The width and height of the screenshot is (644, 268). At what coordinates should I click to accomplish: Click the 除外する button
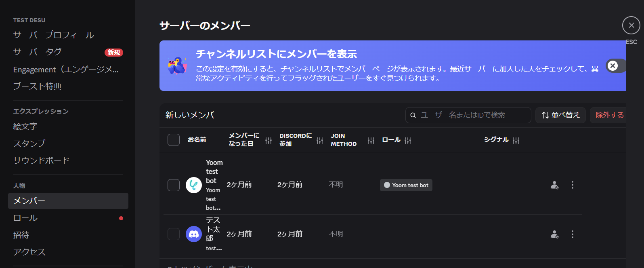click(x=608, y=115)
